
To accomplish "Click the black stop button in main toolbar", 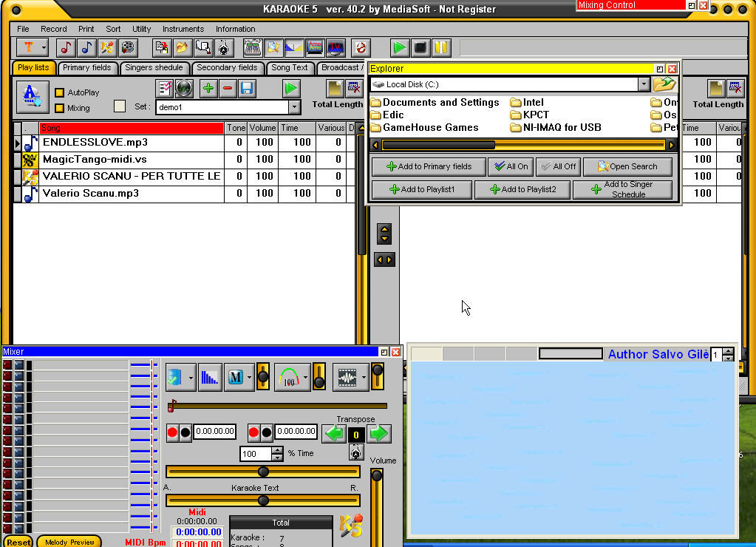I will (x=420, y=48).
